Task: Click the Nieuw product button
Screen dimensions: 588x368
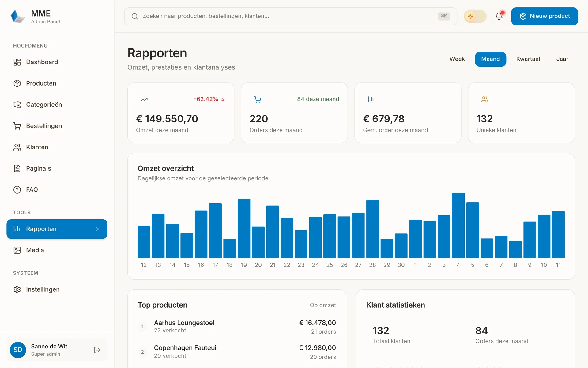Action: [x=545, y=16]
